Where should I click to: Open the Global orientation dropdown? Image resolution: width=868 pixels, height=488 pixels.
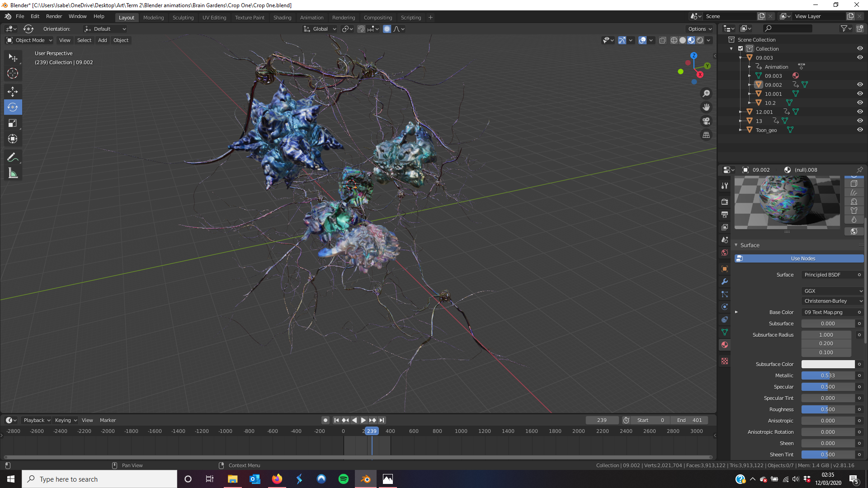[320, 29]
